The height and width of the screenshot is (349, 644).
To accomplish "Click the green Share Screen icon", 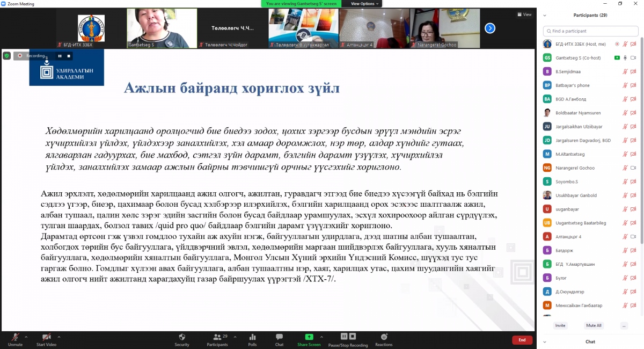I will coord(309,337).
